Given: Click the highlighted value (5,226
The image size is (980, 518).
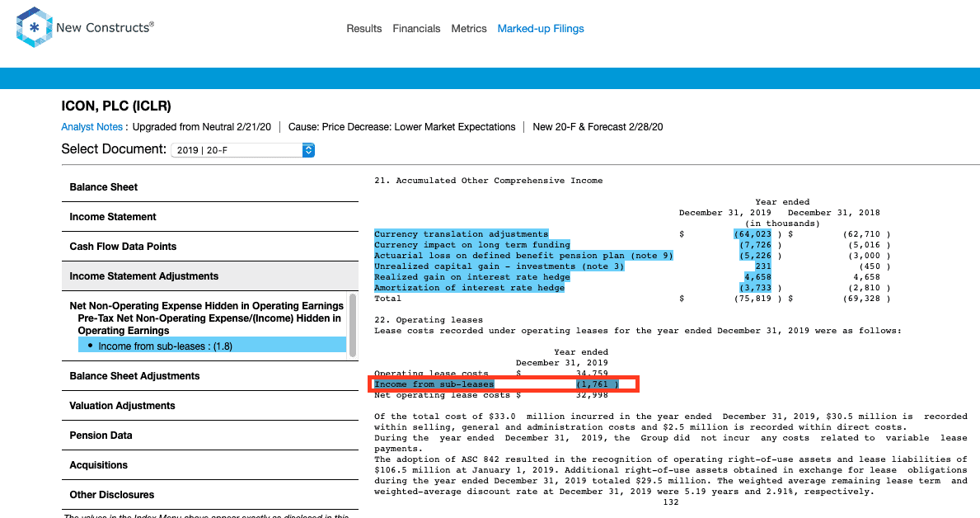Looking at the screenshot, I should pyautogui.click(x=756, y=255).
